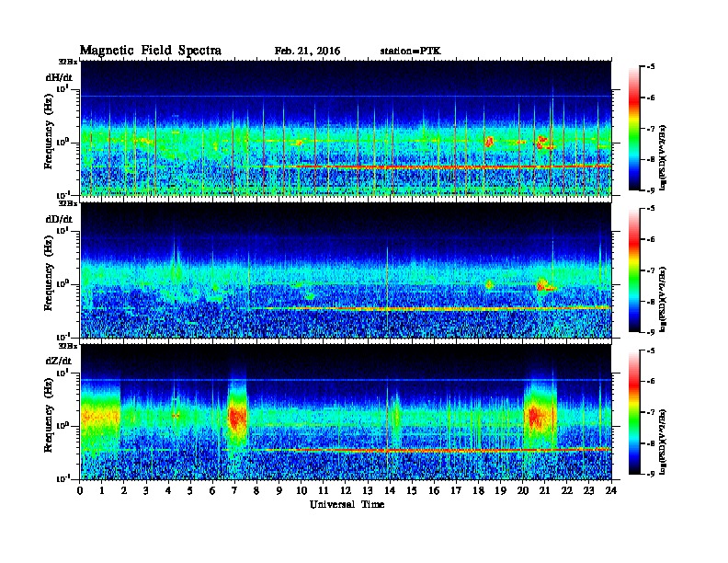Screen dimensions: 728x563
Task: Click hour tick label "16" on time axis
Action: pos(434,490)
